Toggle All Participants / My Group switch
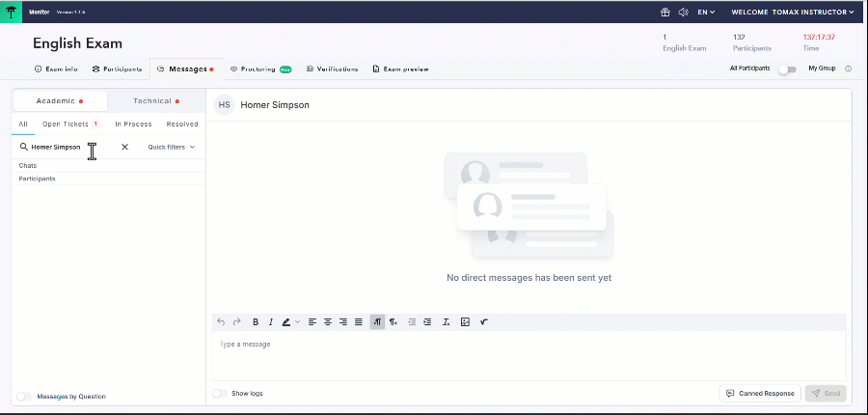 pyautogui.click(x=787, y=69)
